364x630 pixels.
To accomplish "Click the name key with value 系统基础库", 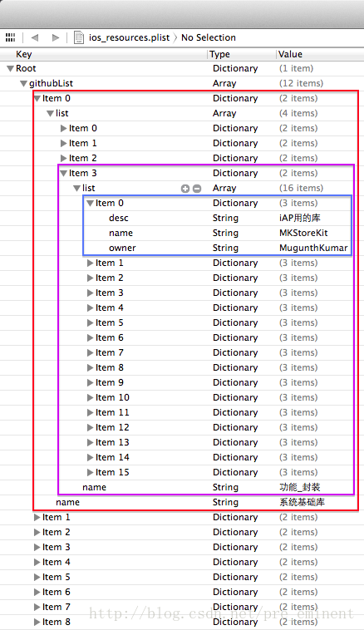I will point(67,502).
